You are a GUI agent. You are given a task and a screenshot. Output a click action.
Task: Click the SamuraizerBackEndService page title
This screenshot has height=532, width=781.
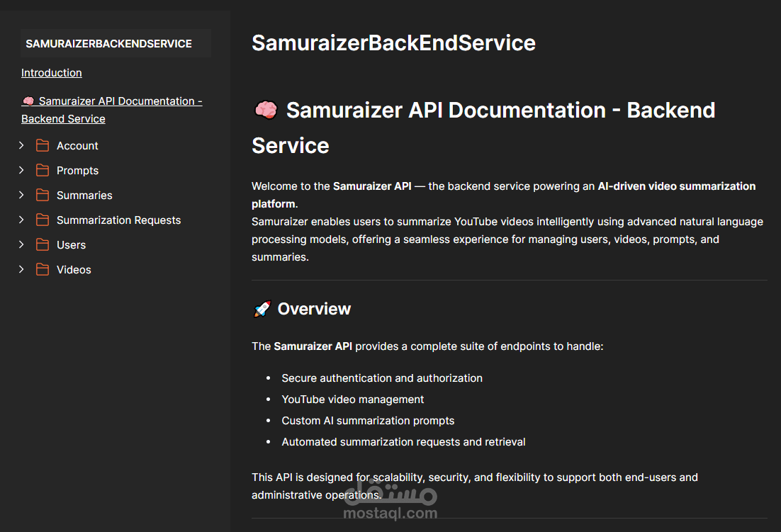click(393, 43)
